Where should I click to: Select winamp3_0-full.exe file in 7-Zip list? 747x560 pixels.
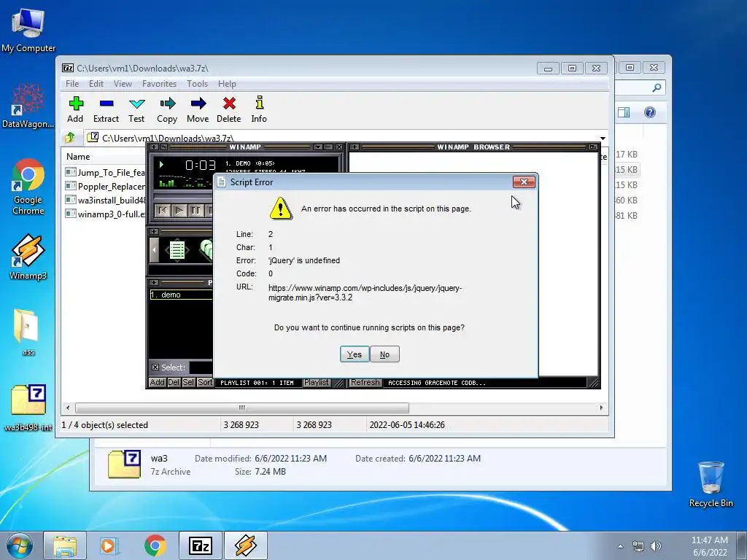pyautogui.click(x=105, y=214)
